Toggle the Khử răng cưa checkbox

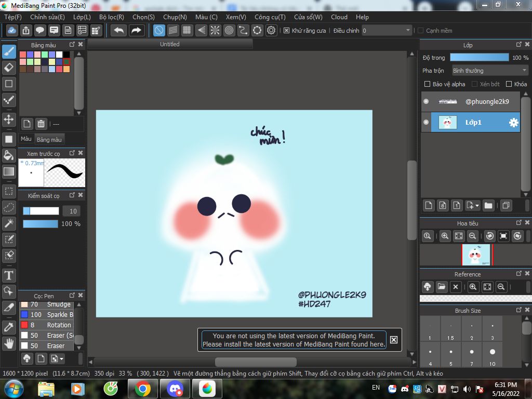(x=286, y=31)
